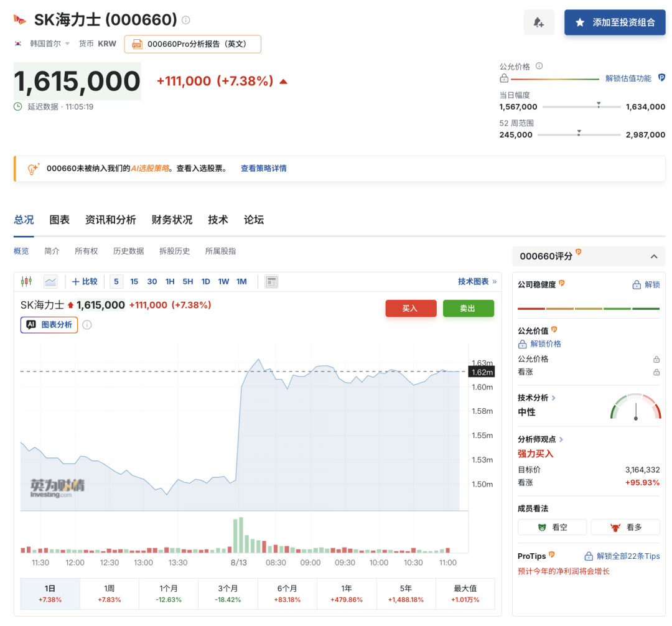Click the info icon next to 公允价格
The height and width of the screenshot is (626, 672).
539,66
